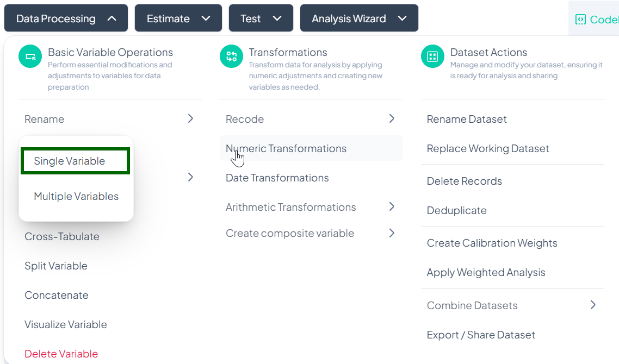Click the Basic Variable Operations icon
Image resolution: width=619 pixels, height=364 pixels.
30,57
